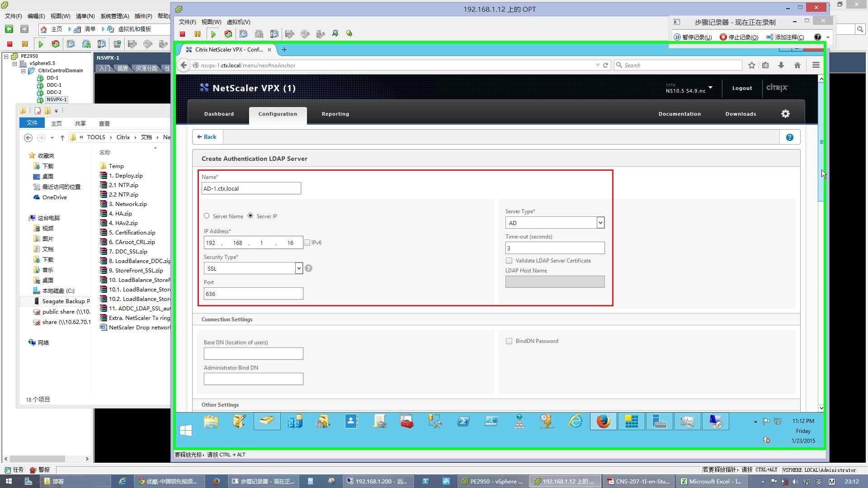Click 暂停记录 in Steps Recorder
868x488 pixels.
click(693, 38)
